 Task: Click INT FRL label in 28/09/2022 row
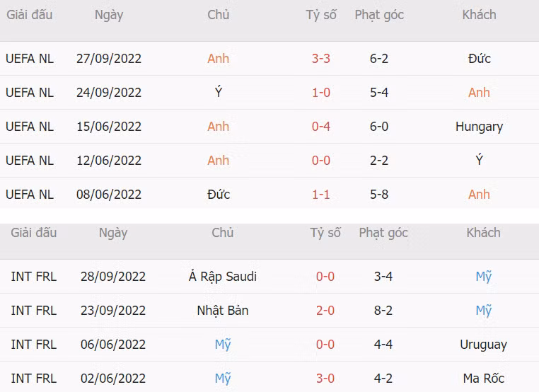pos(34,277)
